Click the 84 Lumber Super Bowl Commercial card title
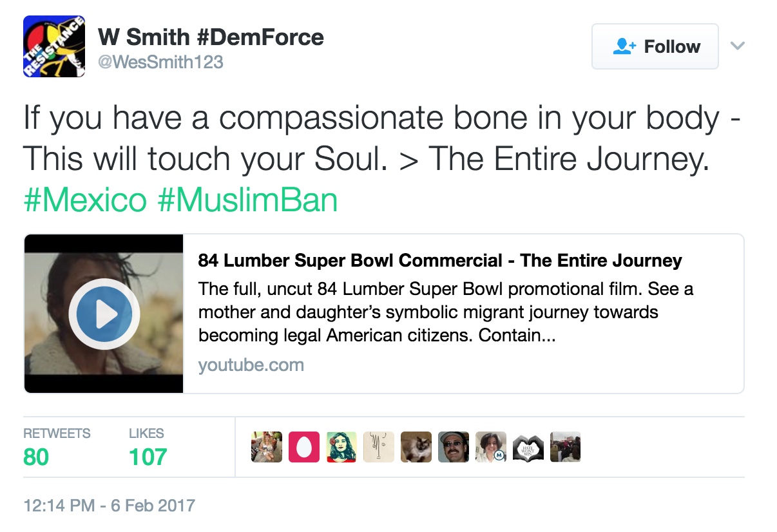Viewport: 777px width, 532px height. point(440,261)
